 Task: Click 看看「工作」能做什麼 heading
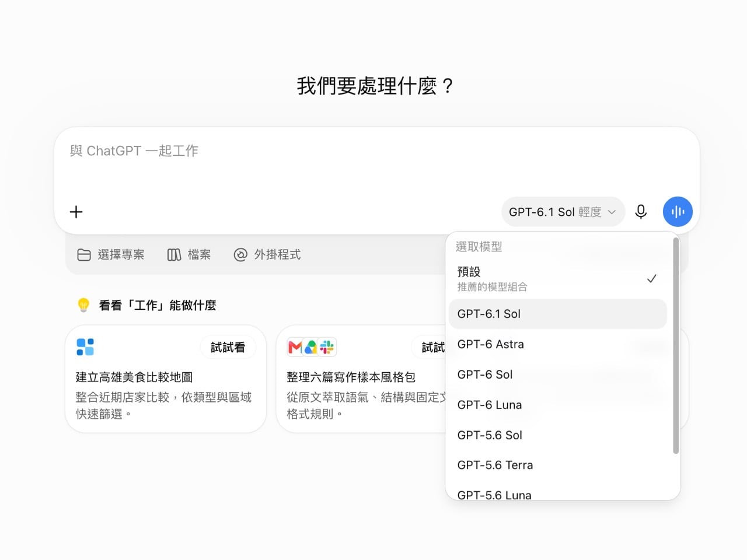point(158,305)
